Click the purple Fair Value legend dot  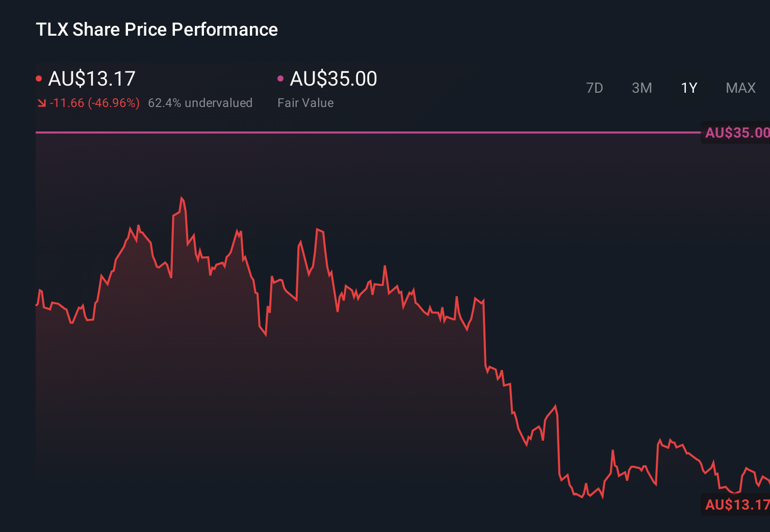tap(280, 78)
